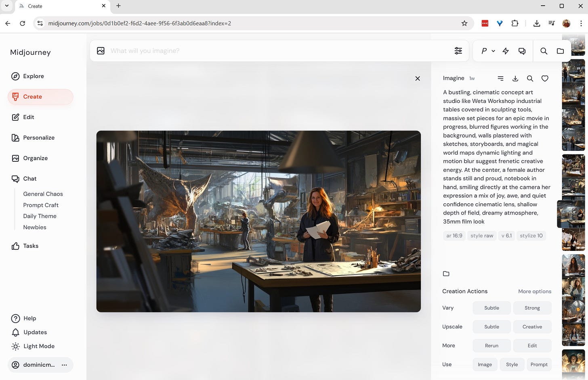Select Create in the sidebar
588x380 pixels.
click(40, 97)
